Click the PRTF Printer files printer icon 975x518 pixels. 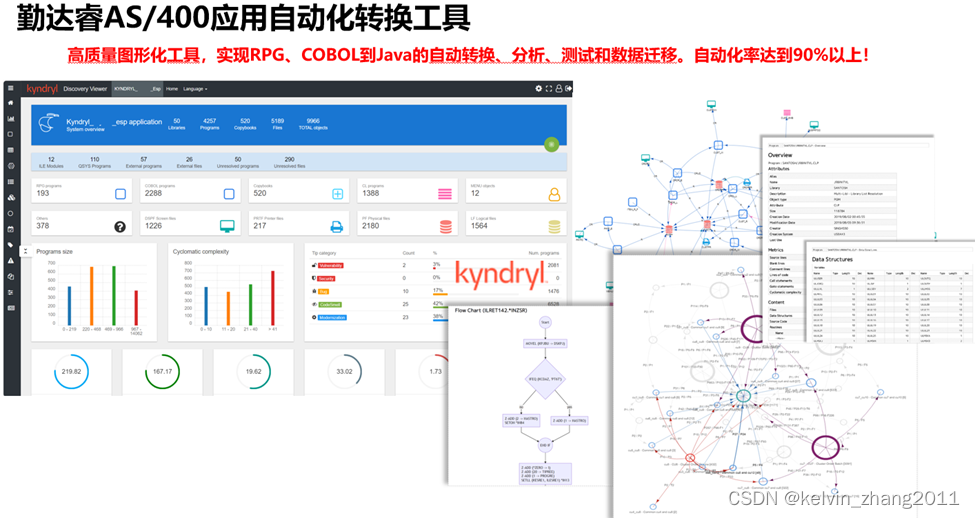(x=336, y=227)
